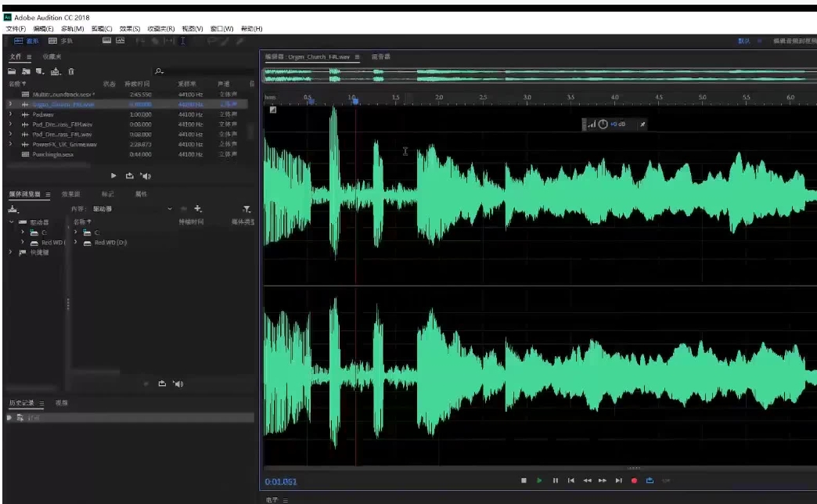Expand Red WD (D:) in right list
Viewport: 817px width, 504px height.
[76, 242]
